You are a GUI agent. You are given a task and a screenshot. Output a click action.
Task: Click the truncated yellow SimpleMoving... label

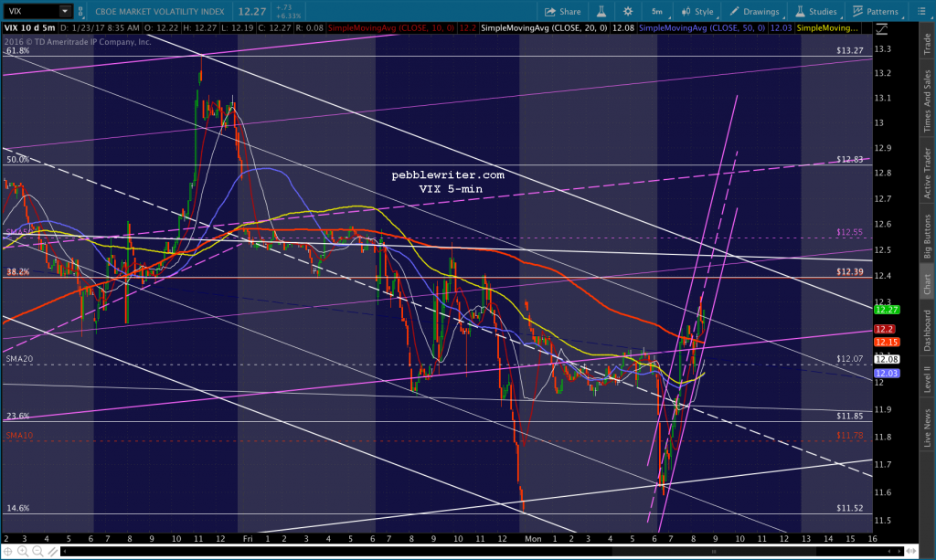[827, 28]
